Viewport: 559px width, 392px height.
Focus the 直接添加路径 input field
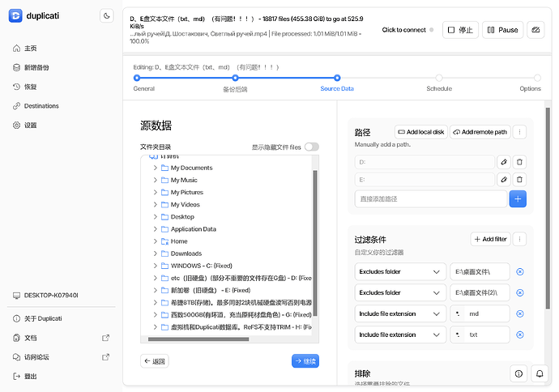[431, 199]
